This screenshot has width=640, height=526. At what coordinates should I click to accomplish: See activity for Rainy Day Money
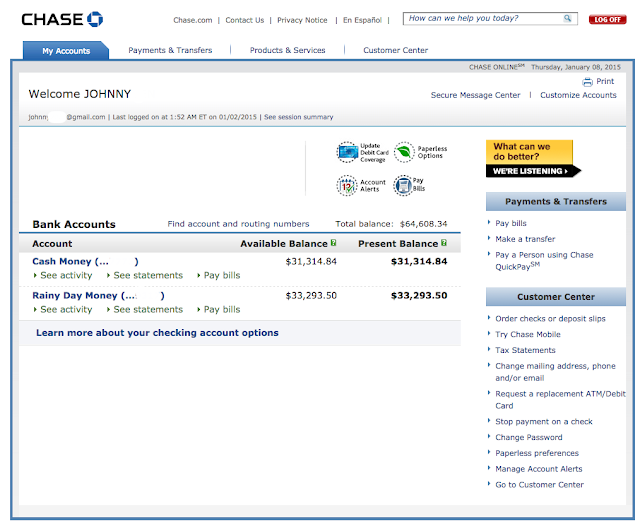click(66, 310)
